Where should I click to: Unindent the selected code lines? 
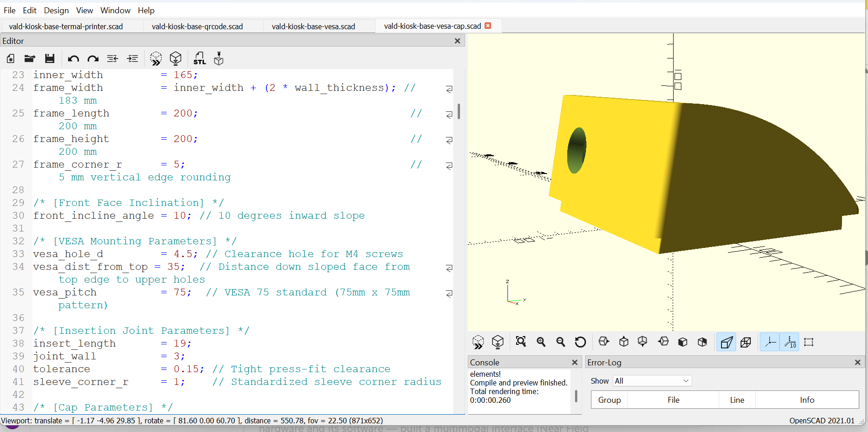click(113, 58)
